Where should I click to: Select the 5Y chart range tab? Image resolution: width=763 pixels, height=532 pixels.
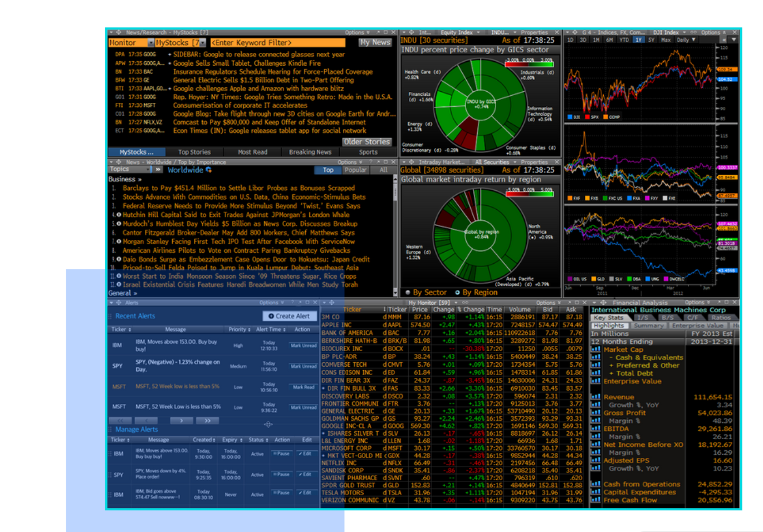pos(652,40)
